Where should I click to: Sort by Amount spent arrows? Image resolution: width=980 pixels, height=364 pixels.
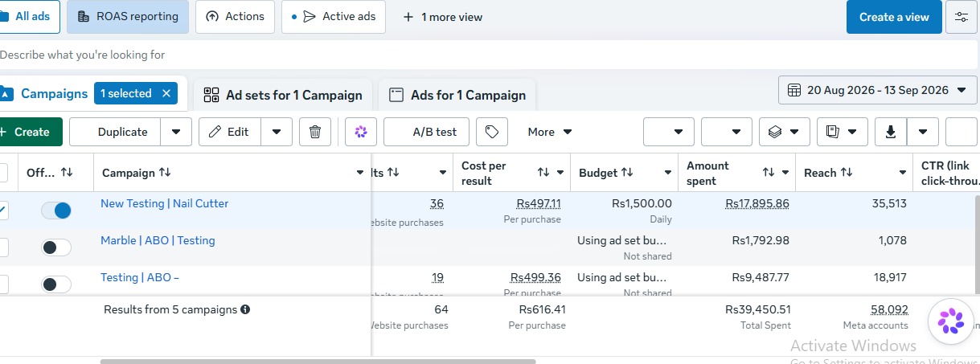(x=769, y=173)
